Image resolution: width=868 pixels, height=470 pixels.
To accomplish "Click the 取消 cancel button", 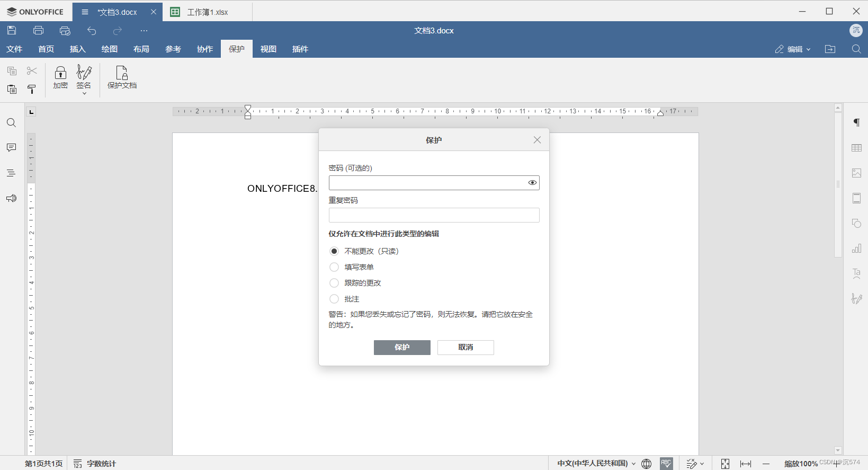I will (x=466, y=347).
